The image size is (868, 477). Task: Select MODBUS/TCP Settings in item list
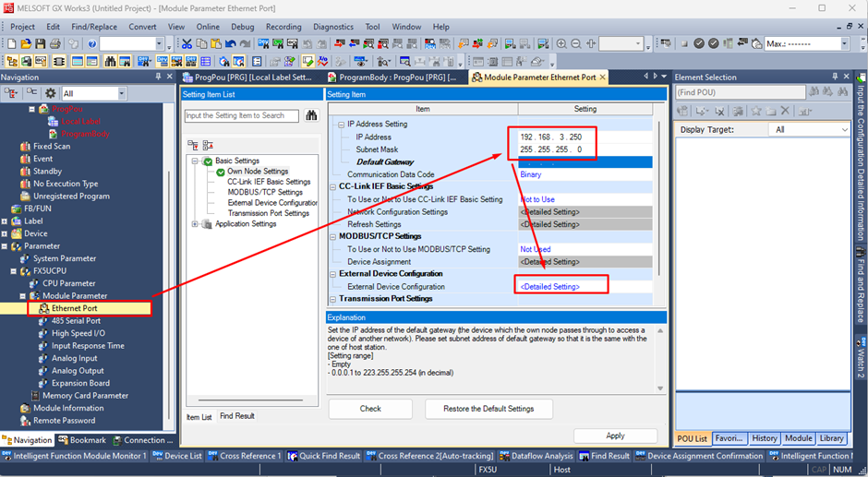265,192
